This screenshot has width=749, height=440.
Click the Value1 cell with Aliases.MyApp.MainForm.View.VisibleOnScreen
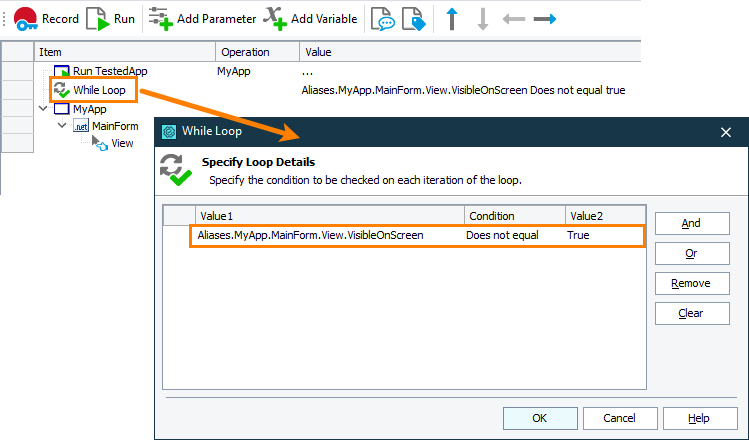[310, 236]
